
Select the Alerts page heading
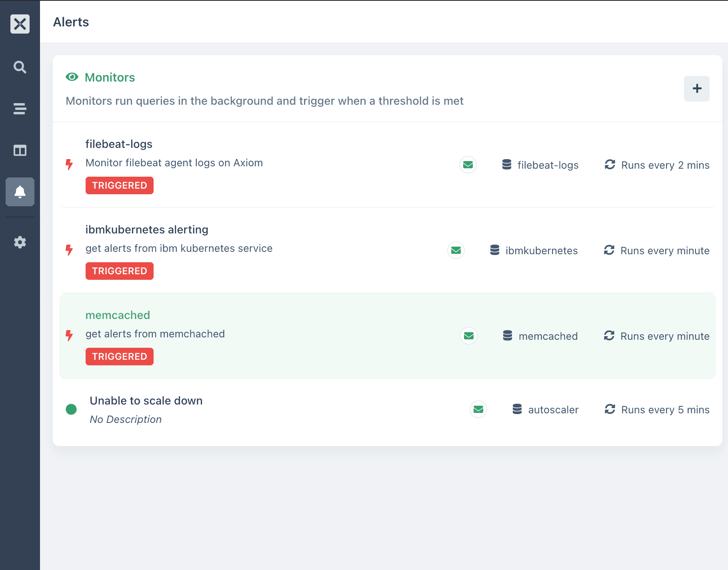point(71,22)
